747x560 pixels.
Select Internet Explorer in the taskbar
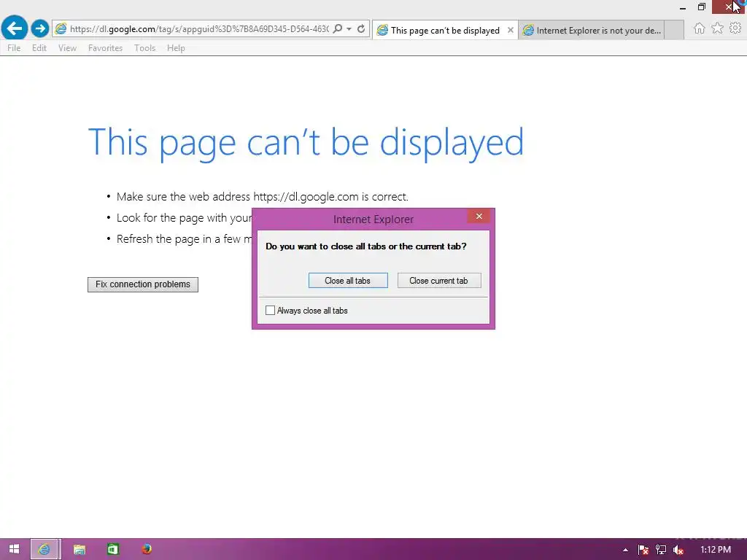[44, 549]
